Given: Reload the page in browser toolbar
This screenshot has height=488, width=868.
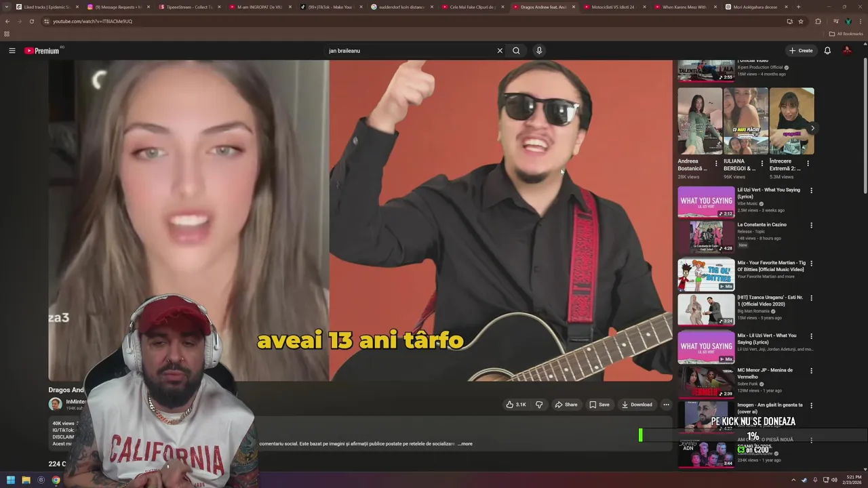Looking at the screenshot, I should click(x=31, y=21).
